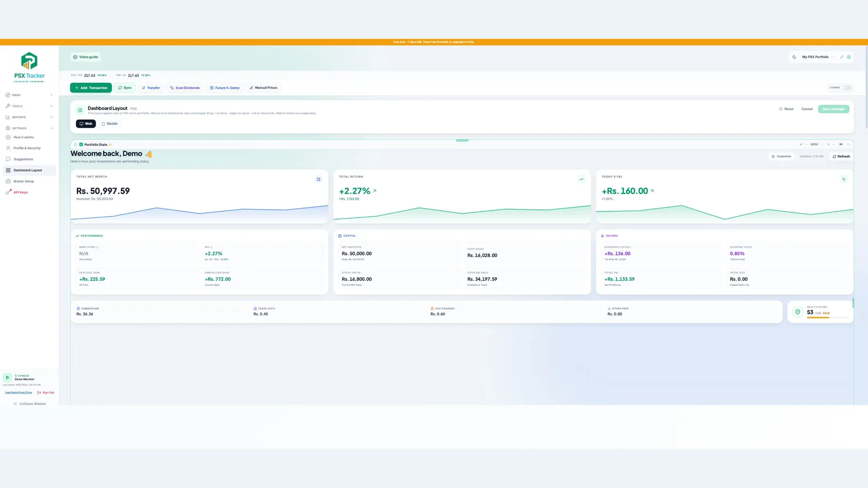The width and height of the screenshot is (868, 488).
Task: Click the Income section icon
Action: pyautogui.click(x=602, y=236)
